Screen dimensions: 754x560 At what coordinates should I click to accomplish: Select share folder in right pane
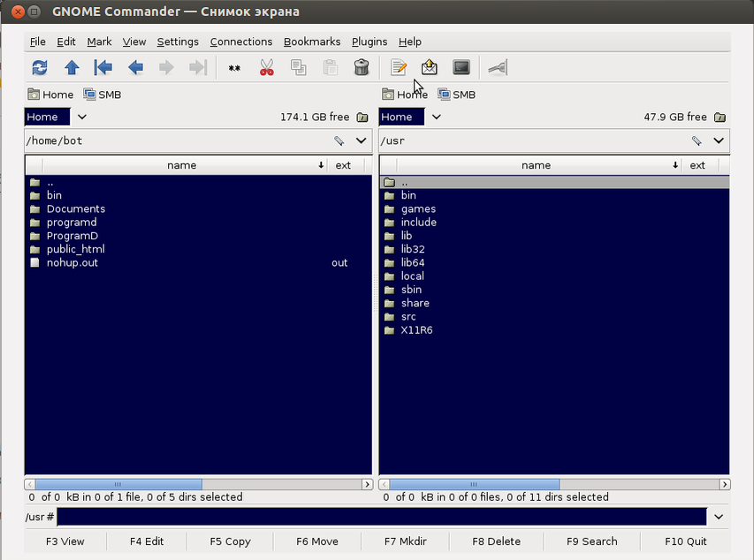pos(554,303)
